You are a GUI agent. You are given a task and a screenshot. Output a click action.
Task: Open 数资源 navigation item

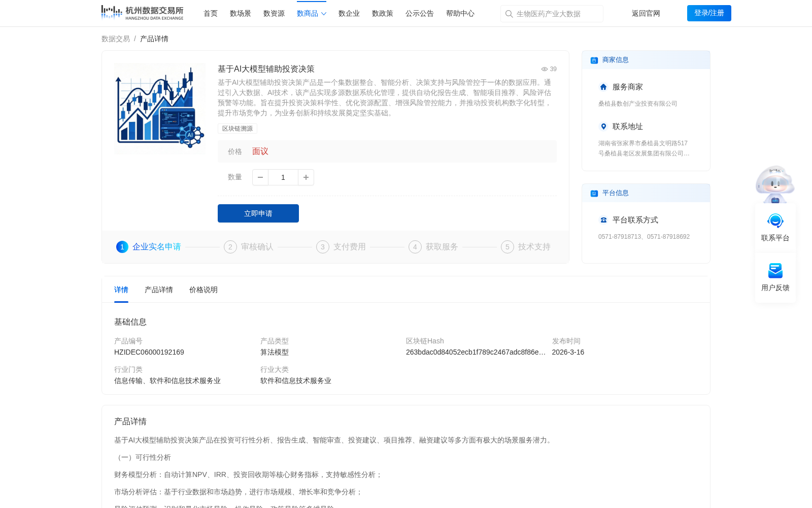click(x=274, y=13)
